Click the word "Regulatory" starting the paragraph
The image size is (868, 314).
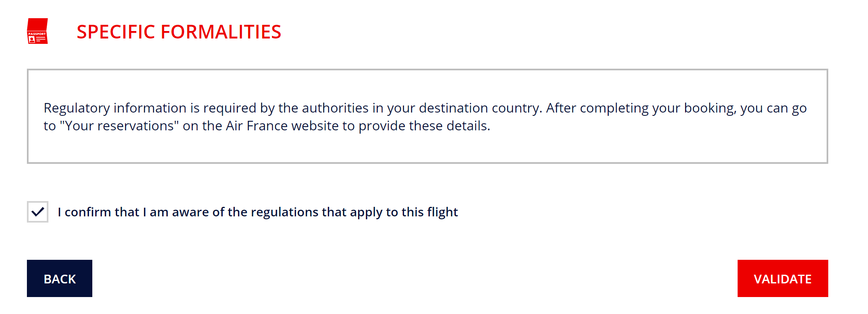[77, 108]
